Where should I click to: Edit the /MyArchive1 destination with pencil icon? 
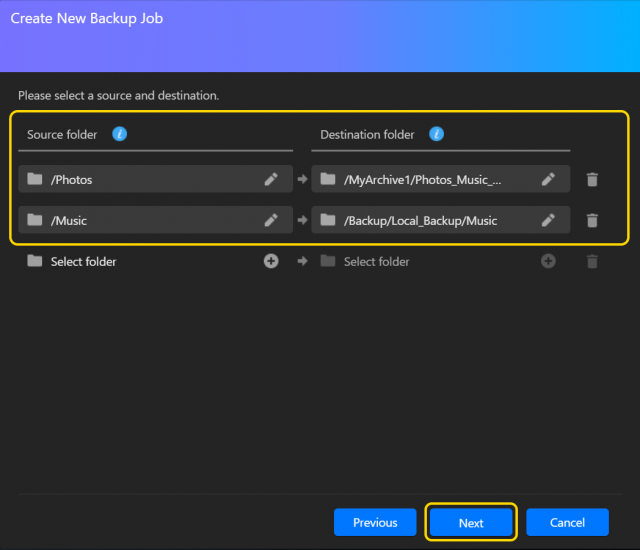[548, 179]
